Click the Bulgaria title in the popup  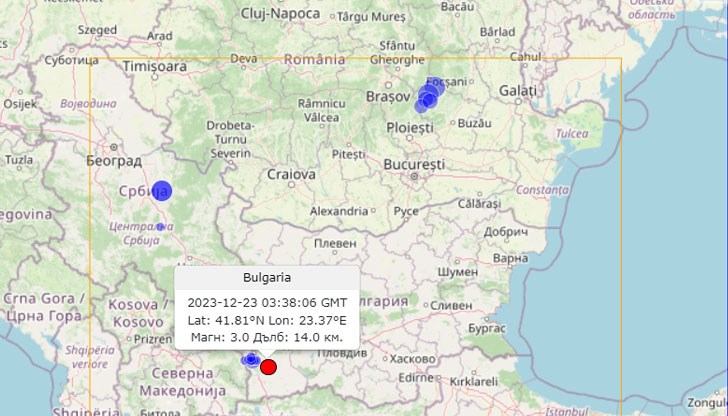pyautogui.click(x=267, y=278)
